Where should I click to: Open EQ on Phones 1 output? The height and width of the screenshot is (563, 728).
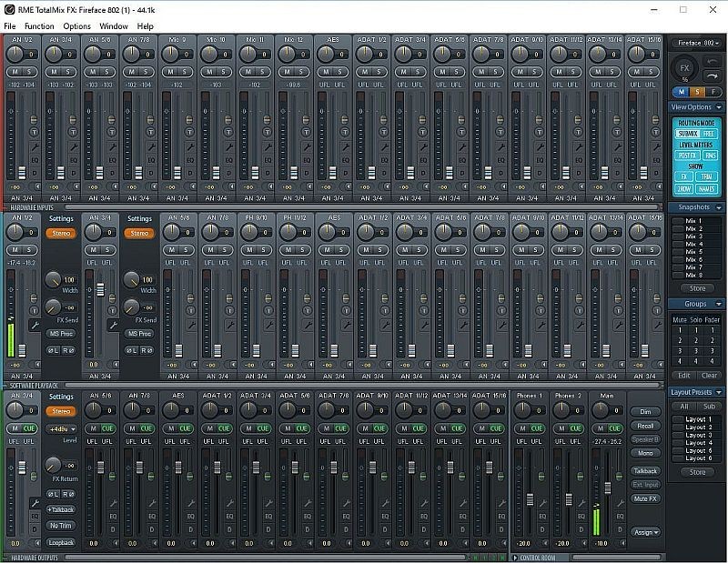point(541,516)
